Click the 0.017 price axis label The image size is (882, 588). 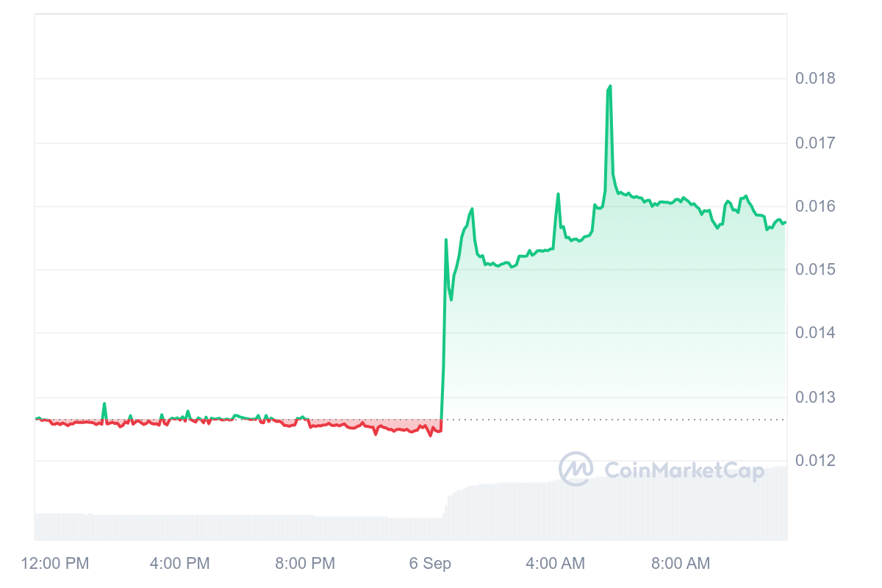point(814,143)
